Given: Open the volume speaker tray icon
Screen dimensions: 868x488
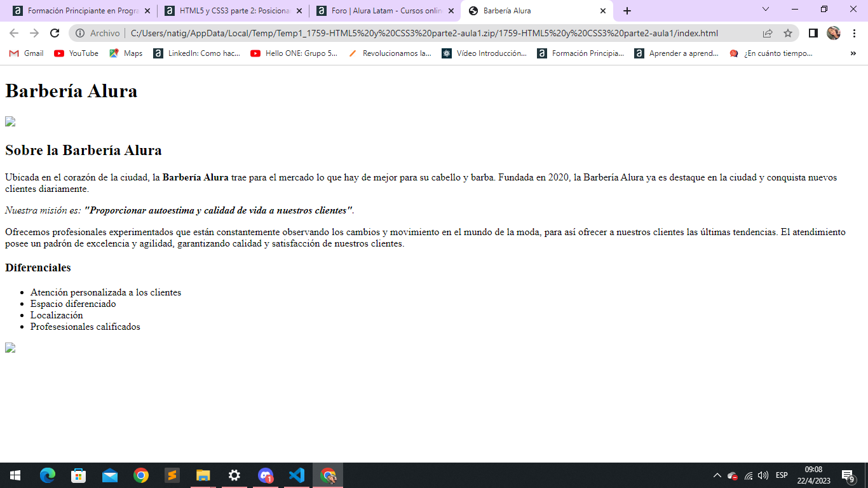Looking at the screenshot, I should click(763, 475).
